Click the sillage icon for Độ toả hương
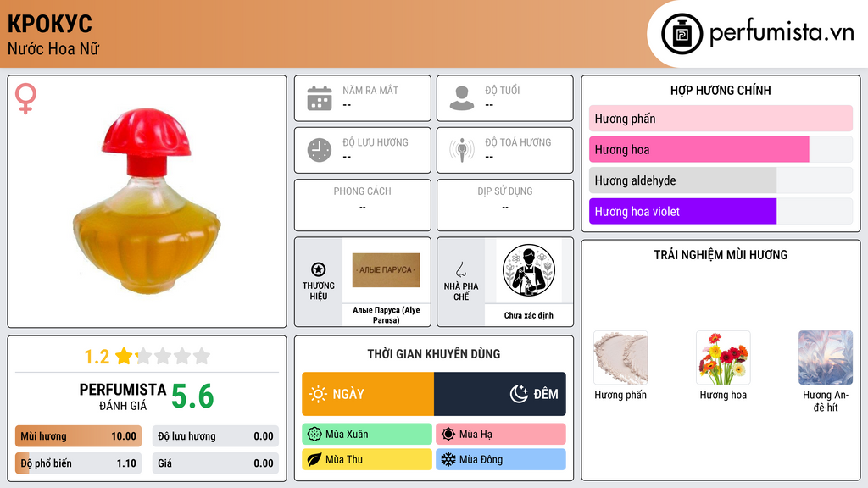 click(462, 150)
